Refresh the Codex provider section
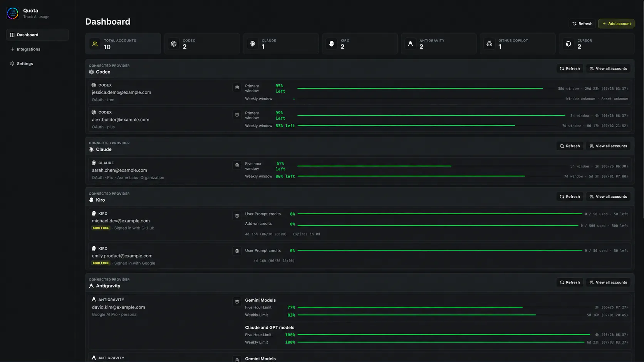The width and height of the screenshot is (644, 362). (570, 68)
